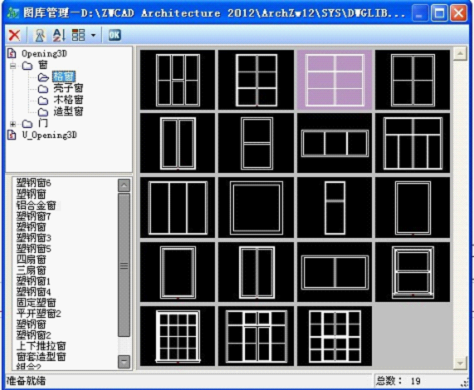Click the name list scroll-down arrow
Screen dimensions: 474x390
(124, 362)
